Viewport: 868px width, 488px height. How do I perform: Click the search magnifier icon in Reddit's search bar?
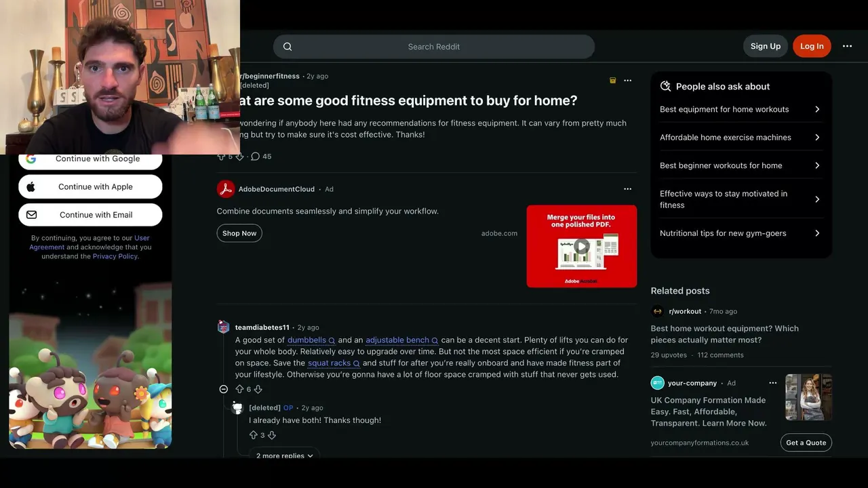(288, 47)
